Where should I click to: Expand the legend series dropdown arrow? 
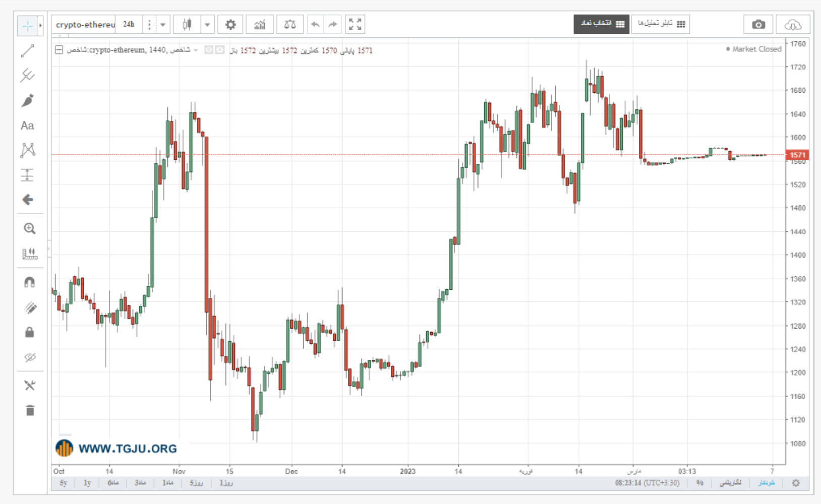[196, 50]
